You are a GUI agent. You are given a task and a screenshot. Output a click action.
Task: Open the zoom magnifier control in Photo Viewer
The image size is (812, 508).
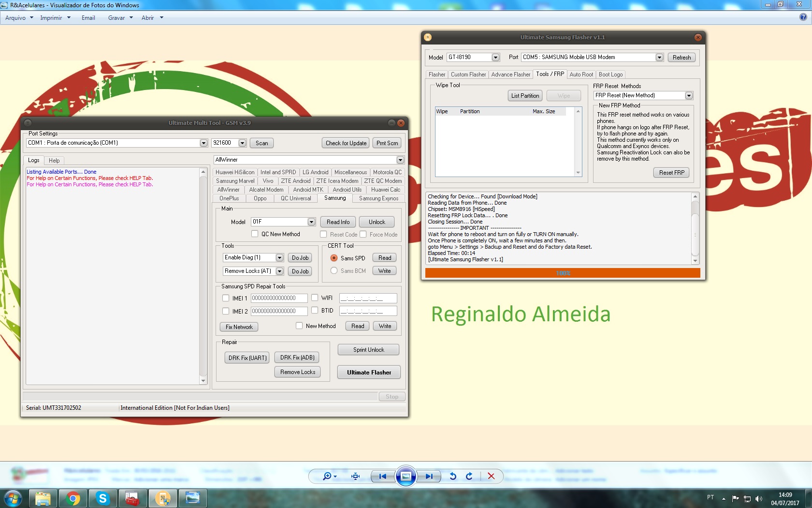click(x=330, y=477)
